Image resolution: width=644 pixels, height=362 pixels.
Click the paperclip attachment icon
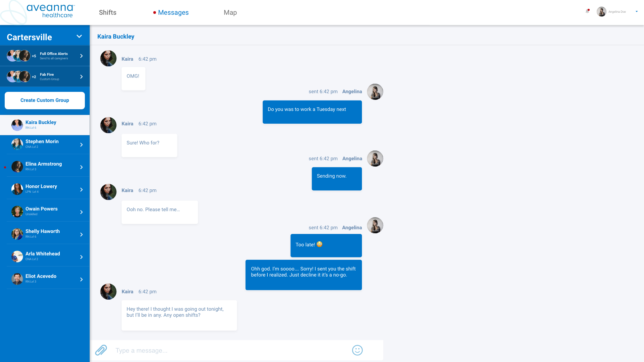[101, 350]
